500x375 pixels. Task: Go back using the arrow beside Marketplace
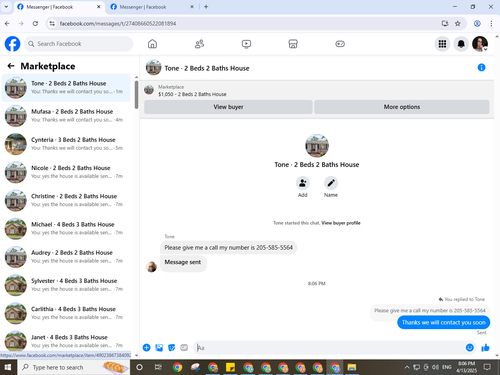[x=11, y=66]
